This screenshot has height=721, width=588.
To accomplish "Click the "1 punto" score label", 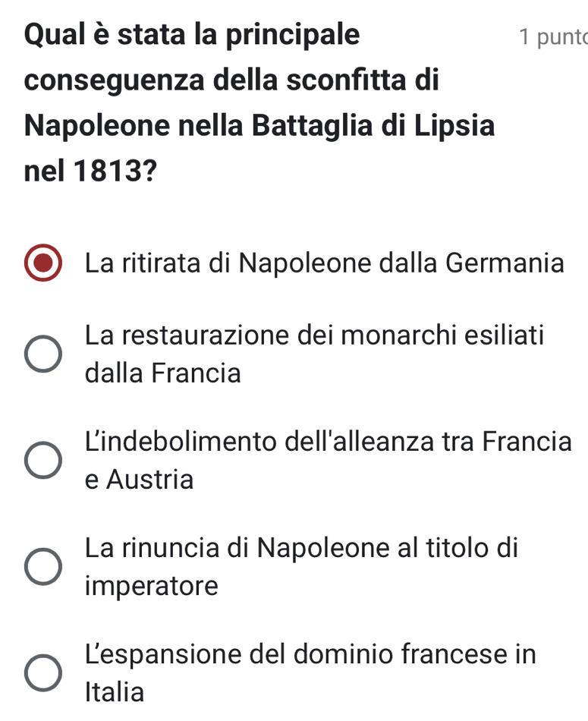I will [552, 36].
